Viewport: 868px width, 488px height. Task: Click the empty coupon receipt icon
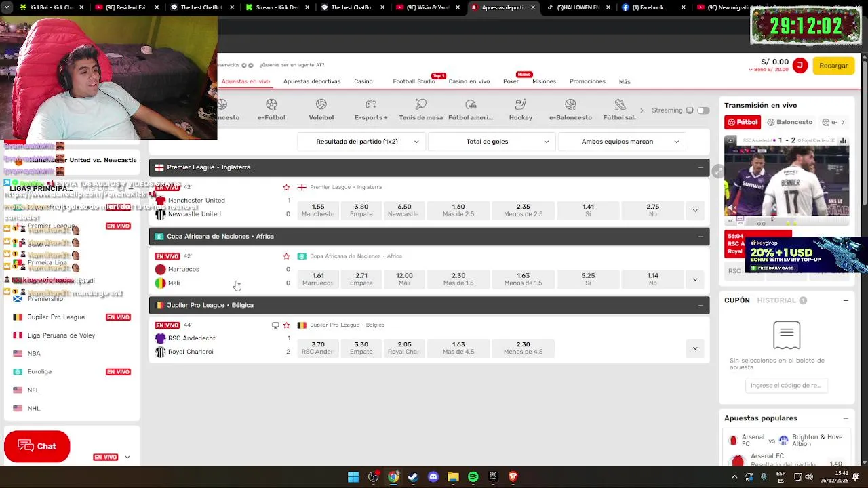[787, 335]
